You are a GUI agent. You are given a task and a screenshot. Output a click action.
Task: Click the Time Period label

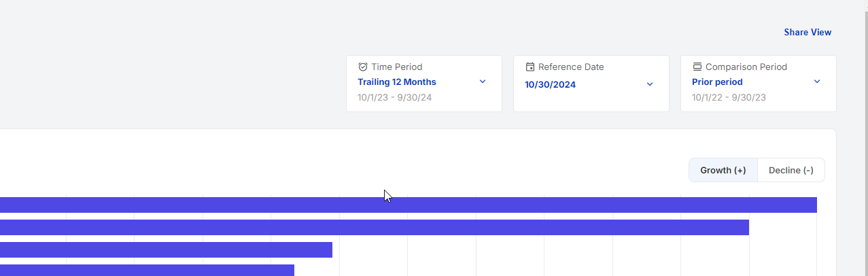click(396, 67)
